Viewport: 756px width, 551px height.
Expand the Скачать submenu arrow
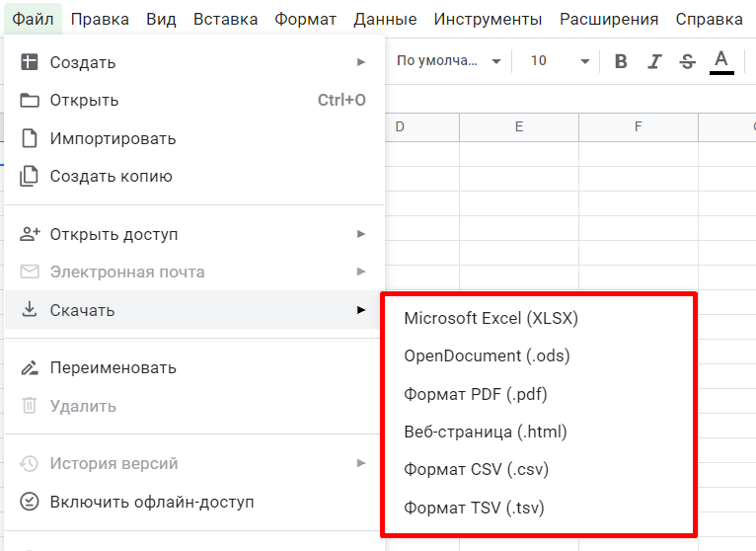tap(360, 310)
